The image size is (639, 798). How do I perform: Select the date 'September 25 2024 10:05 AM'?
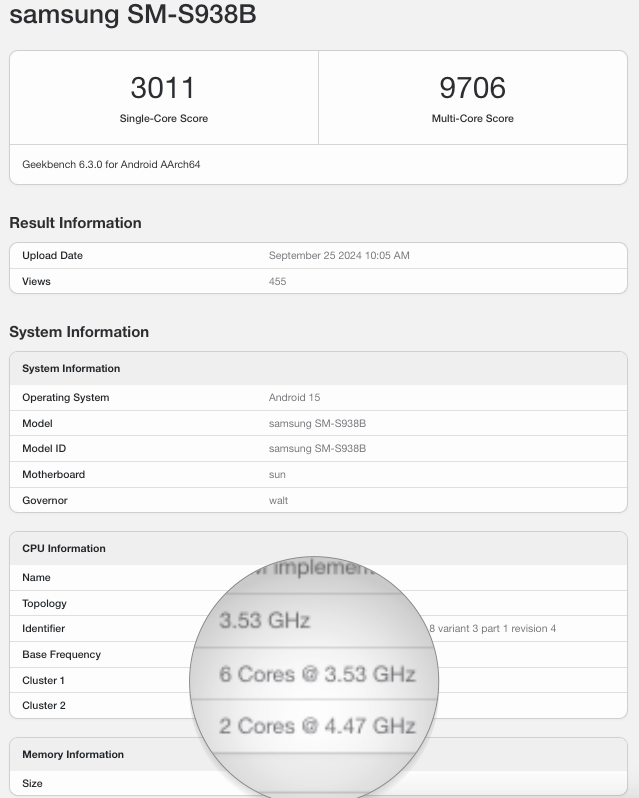coord(339,255)
